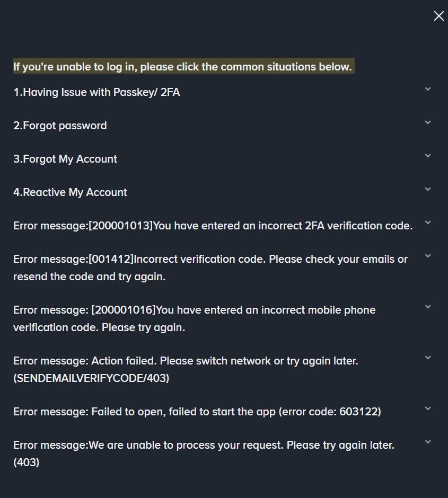Viewport: 448px width, 498px height.
Task: Expand chevron for error 200001016
Action: 428,307
